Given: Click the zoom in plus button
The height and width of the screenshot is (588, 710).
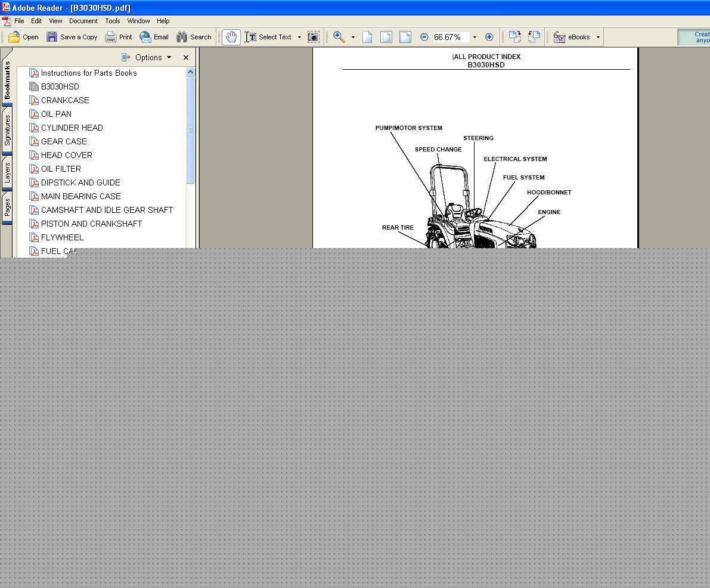Looking at the screenshot, I should pos(489,37).
